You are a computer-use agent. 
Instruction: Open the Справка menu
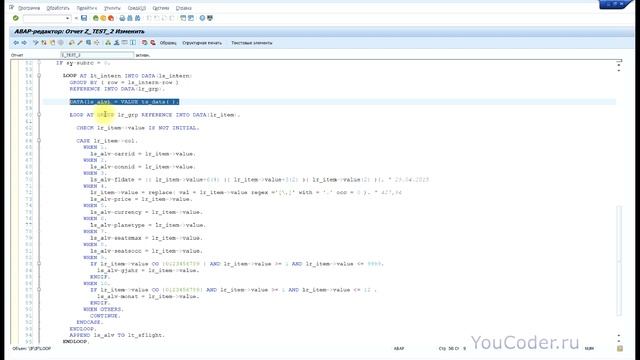184,8
